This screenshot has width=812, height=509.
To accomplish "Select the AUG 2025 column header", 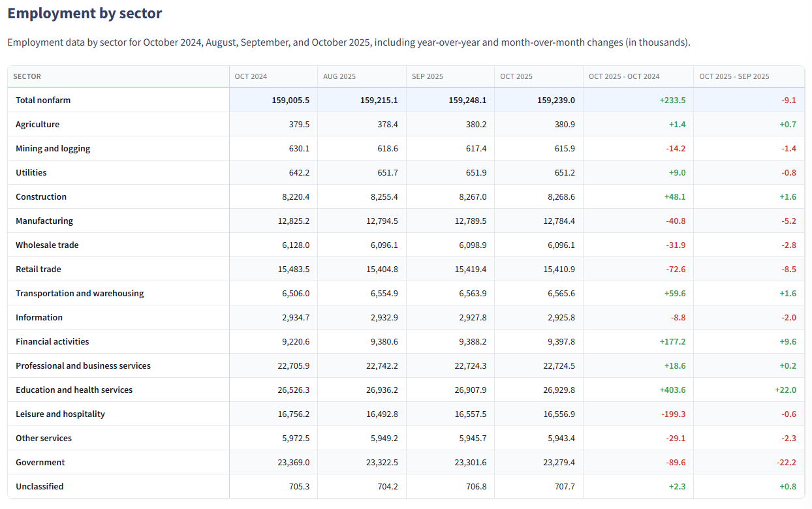I will tap(339, 76).
